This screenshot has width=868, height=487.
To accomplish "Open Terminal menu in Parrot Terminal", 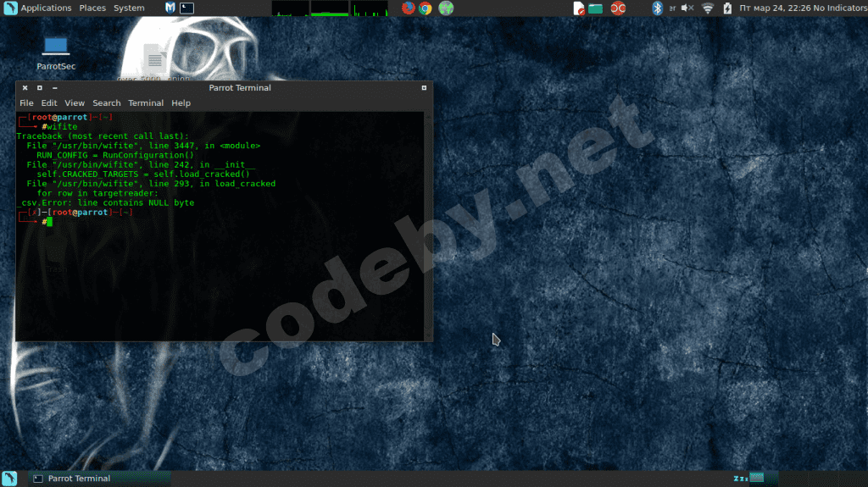I will click(146, 103).
